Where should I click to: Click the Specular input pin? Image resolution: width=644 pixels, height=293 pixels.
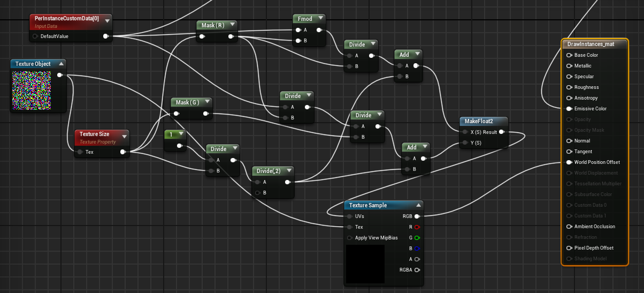[x=569, y=77]
